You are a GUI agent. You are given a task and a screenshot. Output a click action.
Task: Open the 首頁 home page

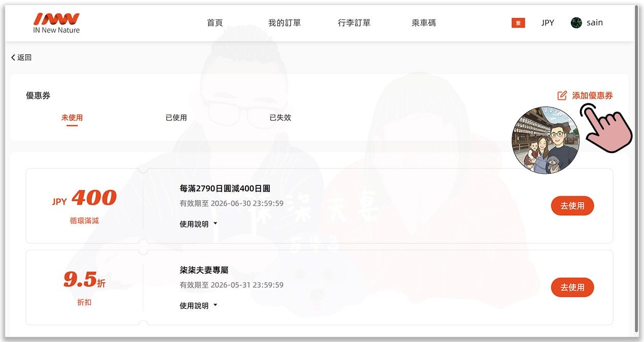pos(215,23)
